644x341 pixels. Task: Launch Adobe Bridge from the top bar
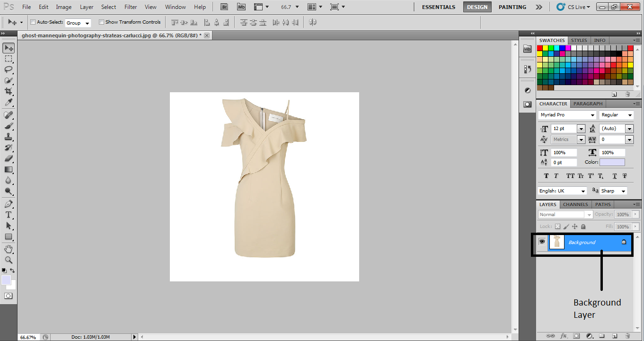225,7
